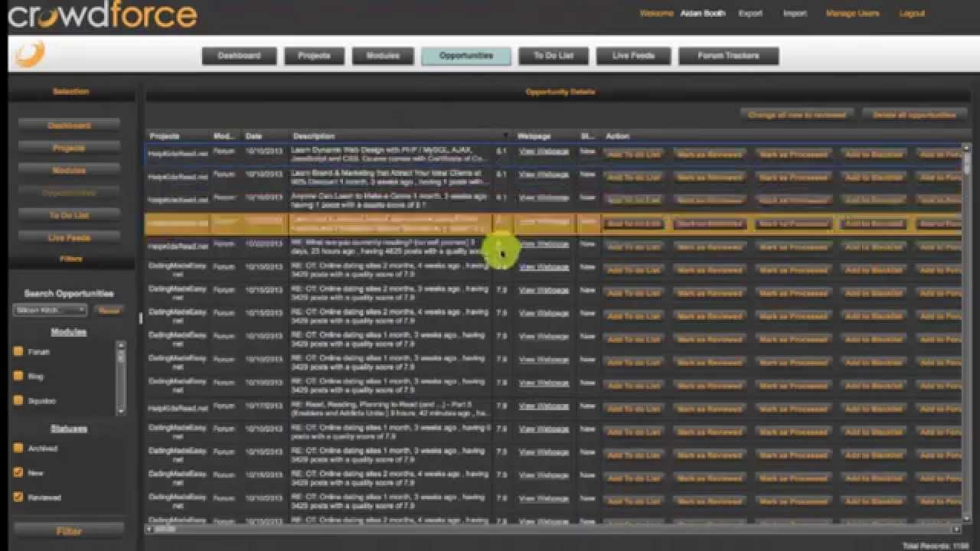Click the Filter button at the sidebar bottom
The image size is (980, 551).
pyautogui.click(x=69, y=531)
